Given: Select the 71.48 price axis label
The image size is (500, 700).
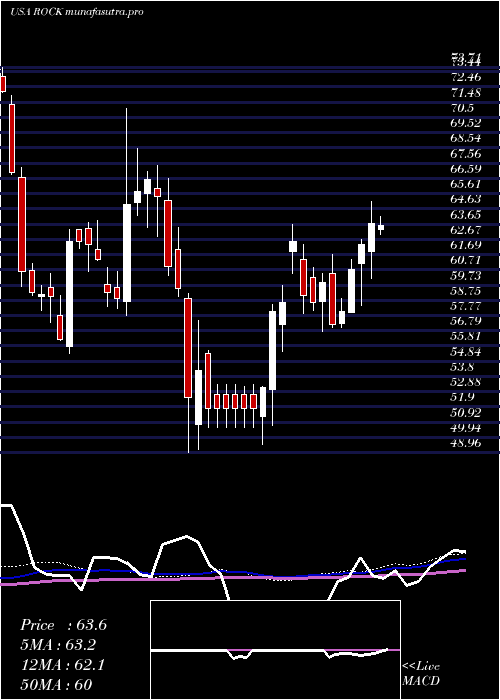Looking at the screenshot, I should pos(466,93).
